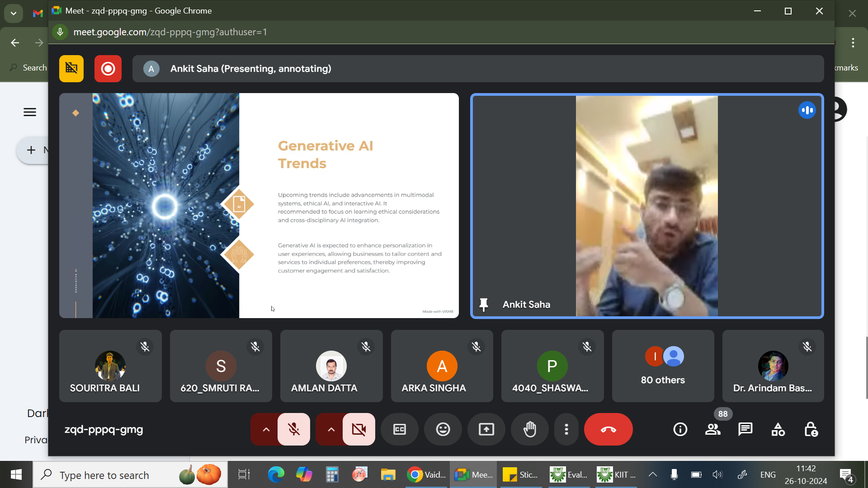Viewport: 868px width, 488px height.
Task: Switch to the Vaid Chrome taskbar window
Action: tap(427, 475)
